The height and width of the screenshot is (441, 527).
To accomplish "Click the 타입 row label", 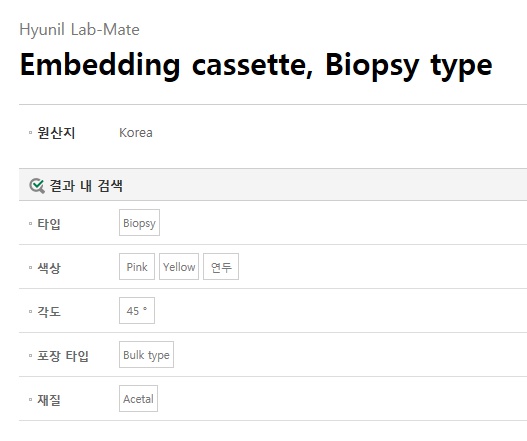I will tap(49, 224).
